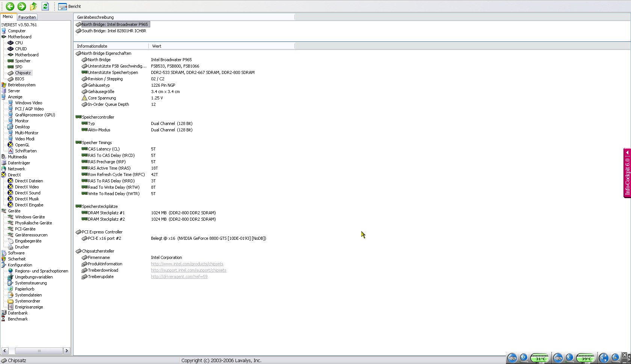This screenshot has width=631, height=364.
Task: Click the Geräte category icon
Action: (4, 211)
